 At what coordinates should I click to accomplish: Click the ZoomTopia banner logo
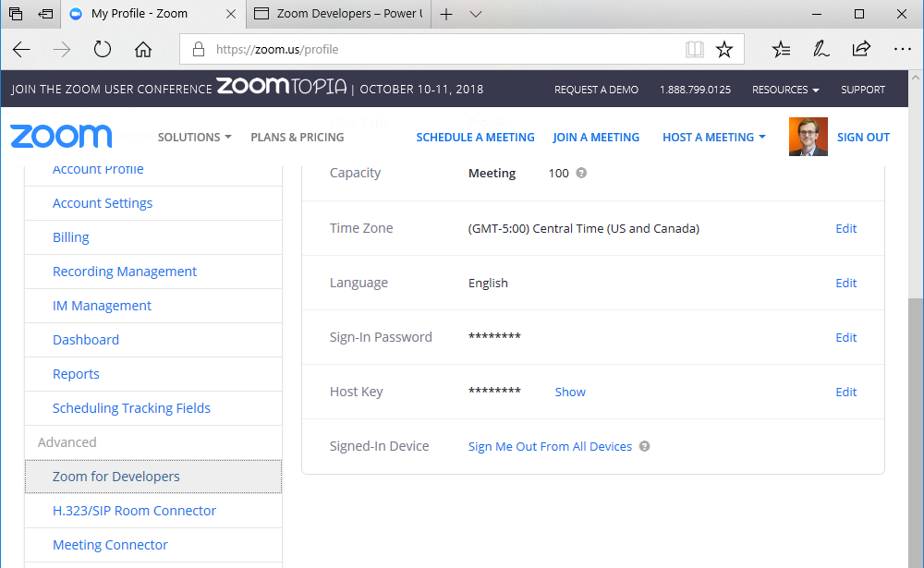pos(282,87)
